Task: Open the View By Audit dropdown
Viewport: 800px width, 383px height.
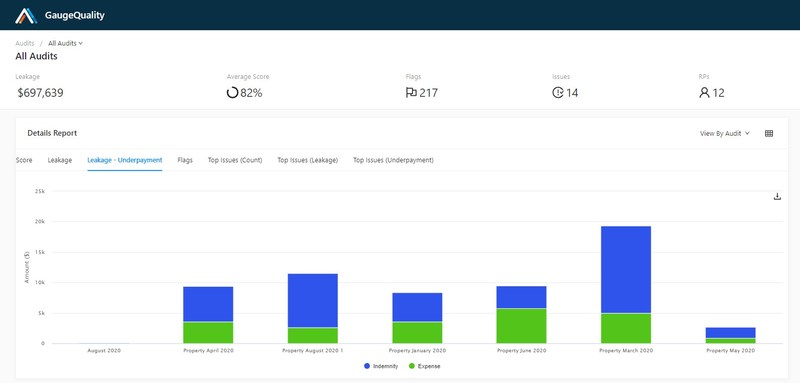Action: [x=724, y=133]
